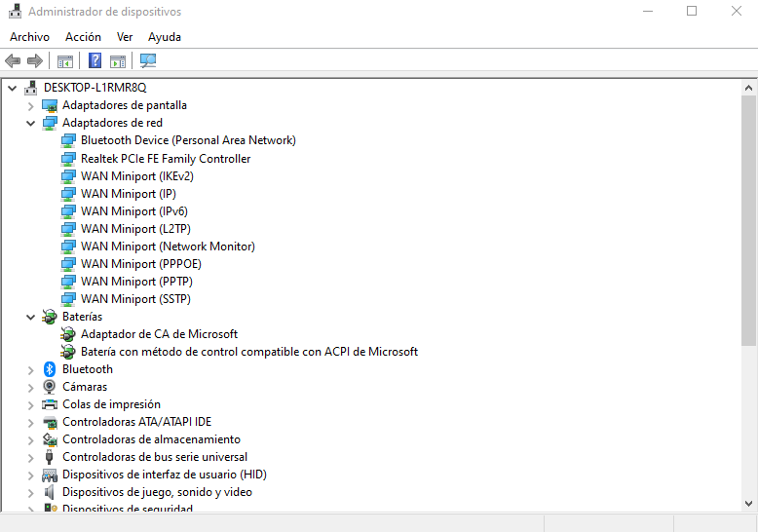Image resolution: width=758 pixels, height=532 pixels.
Task: Select WAN Miniport (IP)
Action: [x=129, y=194]
